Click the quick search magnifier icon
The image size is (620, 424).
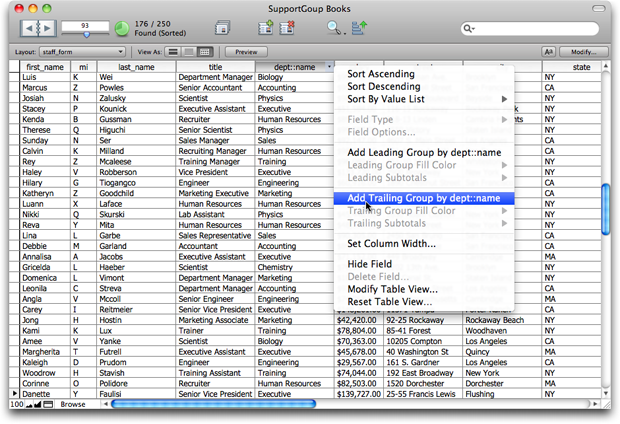[469, 28]
